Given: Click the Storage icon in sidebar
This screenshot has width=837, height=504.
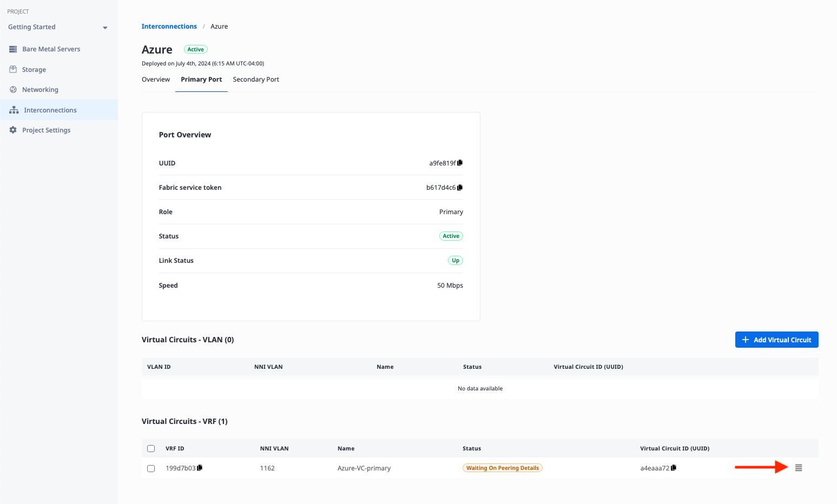Looking at the screenshot, I should tap(13, 69).
